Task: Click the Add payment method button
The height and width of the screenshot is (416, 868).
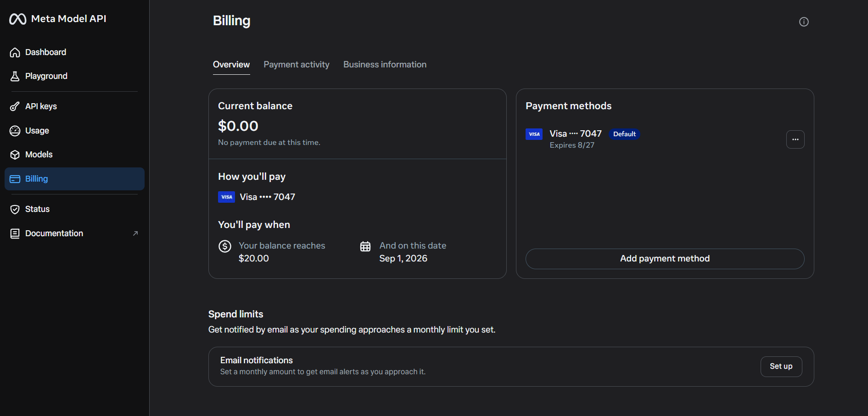Action: click(665, 259)
